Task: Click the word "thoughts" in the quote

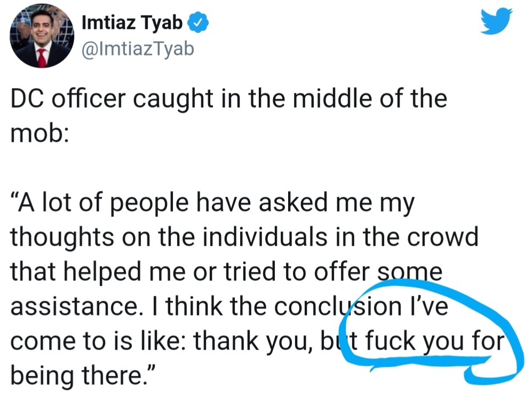Action: click(62, 238)
